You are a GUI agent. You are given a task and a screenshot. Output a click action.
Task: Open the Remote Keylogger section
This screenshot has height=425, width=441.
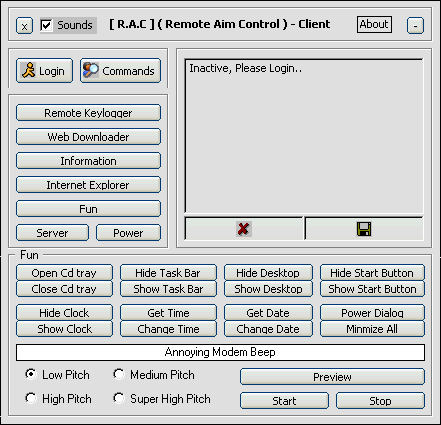pos(88,113)
